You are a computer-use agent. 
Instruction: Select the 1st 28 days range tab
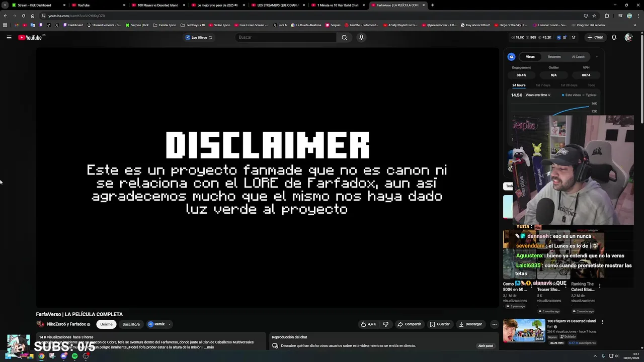pyautogui.click(x=569, y=85)
